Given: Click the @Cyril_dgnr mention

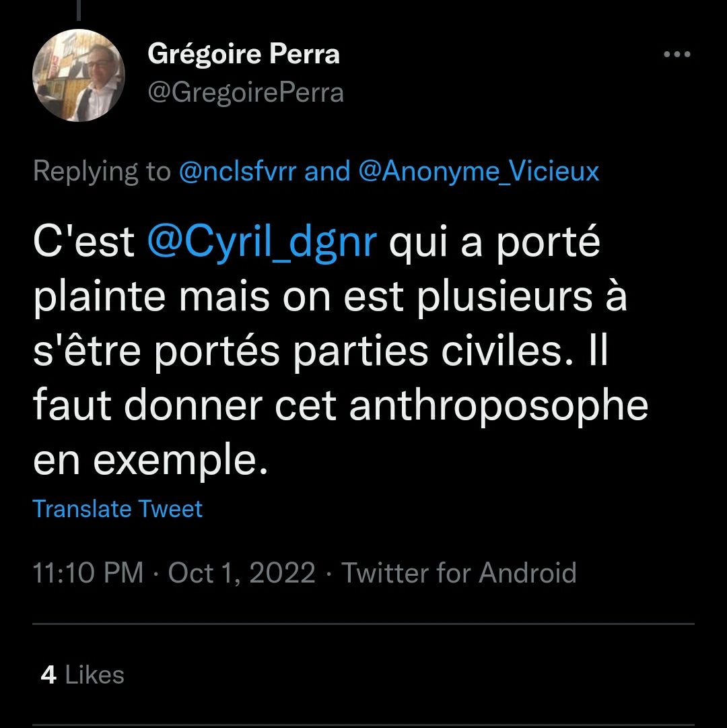Looking at the screenshot, I should click(x=260, y=242).
